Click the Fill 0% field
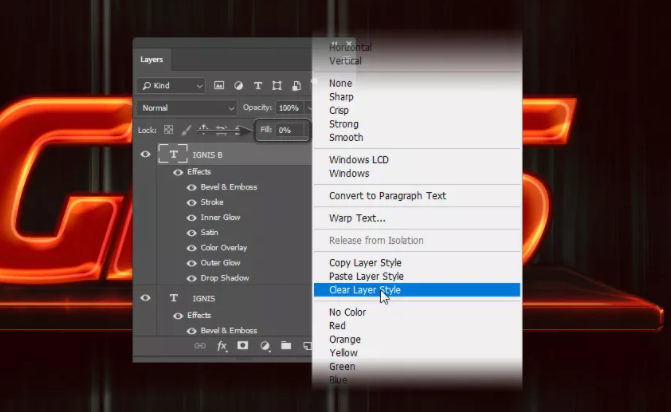This screenshot has width=671, height=412. point(290,130)
